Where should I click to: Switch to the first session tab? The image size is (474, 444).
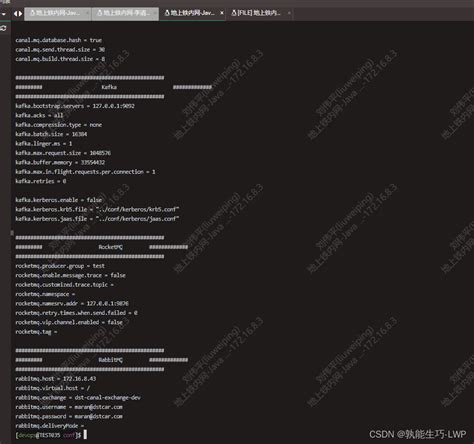58,13
